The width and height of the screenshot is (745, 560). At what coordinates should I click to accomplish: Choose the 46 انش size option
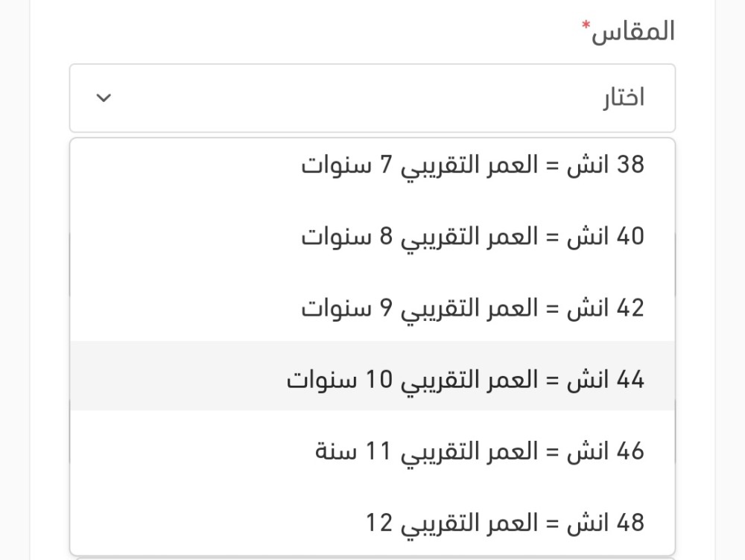479,451
